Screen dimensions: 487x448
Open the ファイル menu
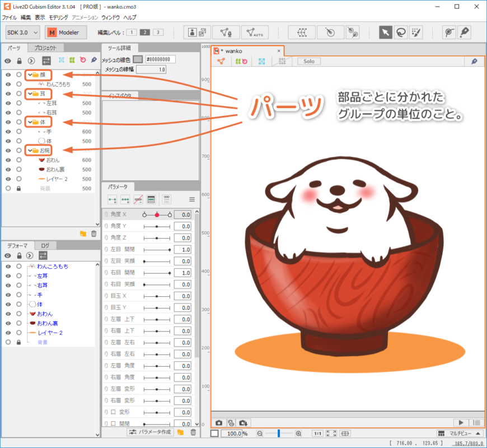pyautogui.click(x=10, y=17)
